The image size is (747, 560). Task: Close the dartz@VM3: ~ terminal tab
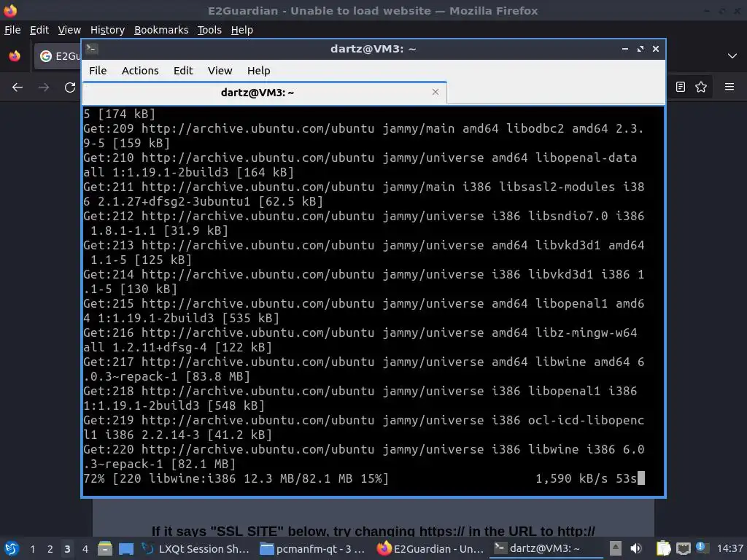coord(436,92)
